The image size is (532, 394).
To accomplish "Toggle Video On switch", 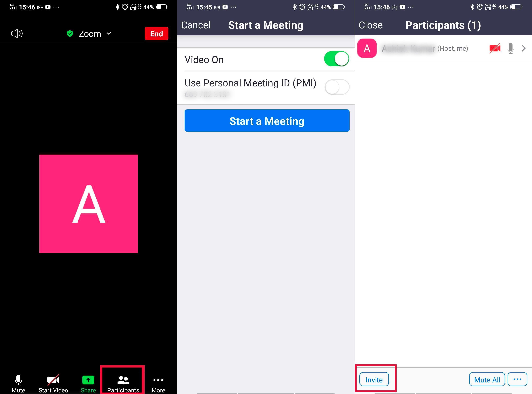I will [337, 59].
